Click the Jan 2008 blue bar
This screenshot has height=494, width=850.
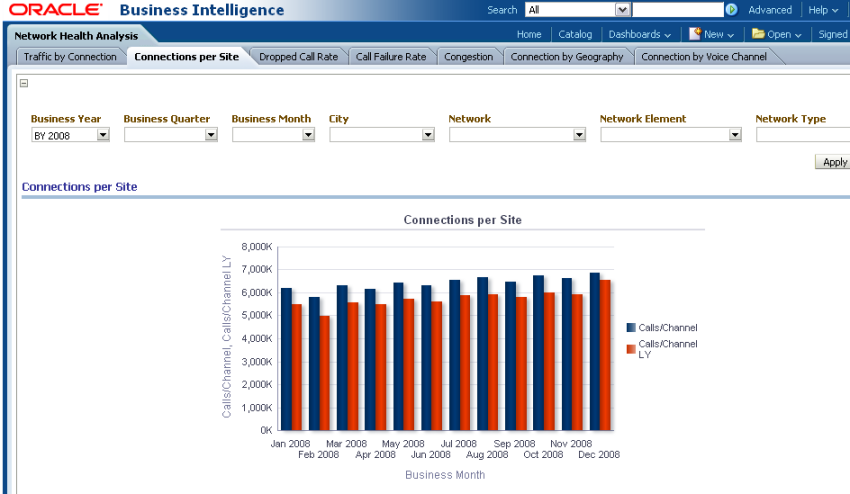pyautogui.click(x=286, y=359)
